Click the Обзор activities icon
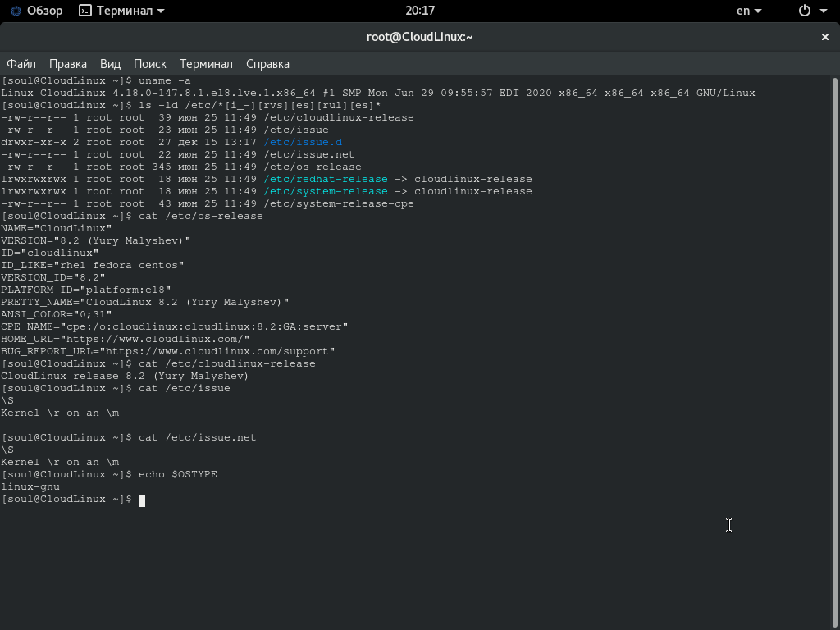This screenshot has width=840, height=630. pyautogui.click(x=16, y=11)
